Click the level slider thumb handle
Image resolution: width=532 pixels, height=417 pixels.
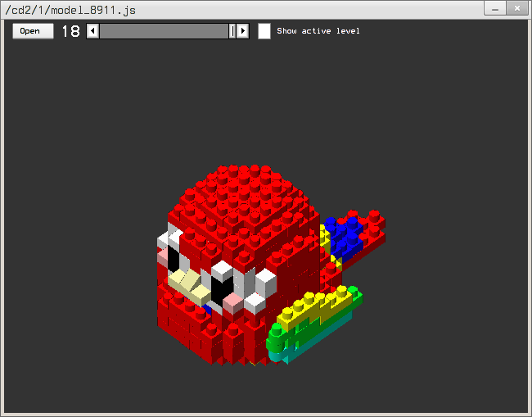232,31
